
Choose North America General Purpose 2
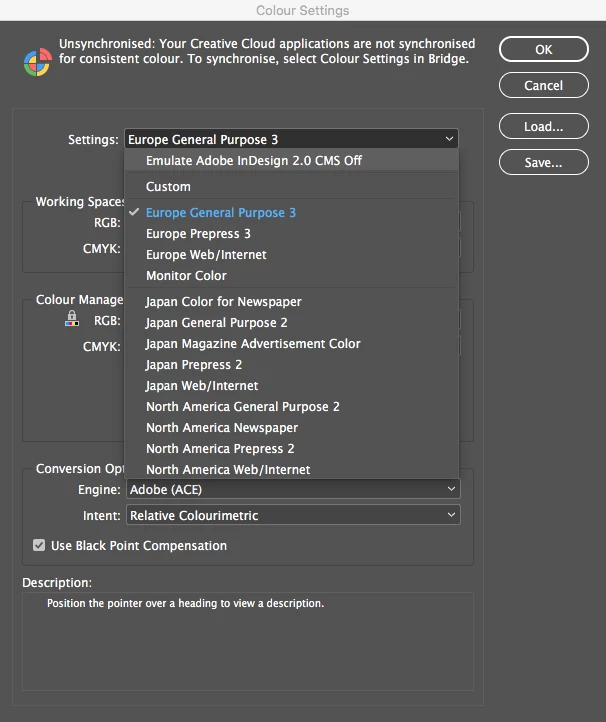[291, 407]
